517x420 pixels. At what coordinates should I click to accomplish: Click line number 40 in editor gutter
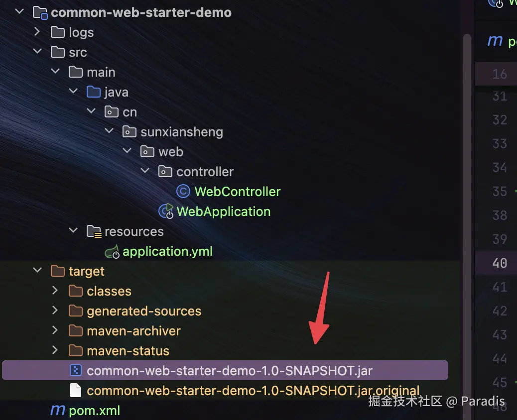tap(500, 263)
